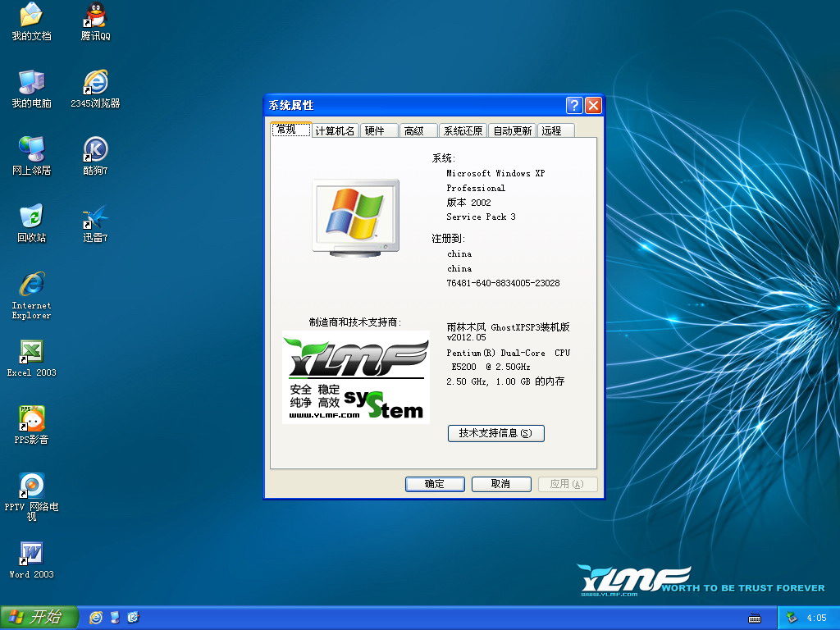Select the Word 2003 desktop icon

coord(31,554)
